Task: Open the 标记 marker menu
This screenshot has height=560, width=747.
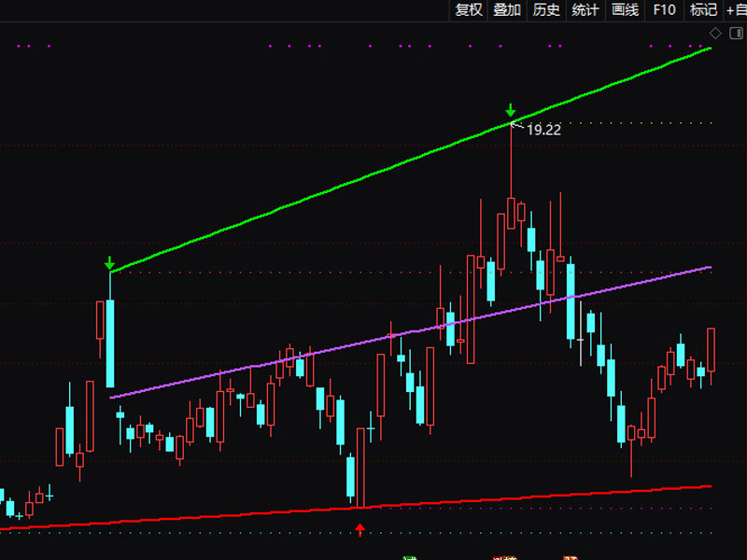Action: pyautogui.click(x=703, y=10)
